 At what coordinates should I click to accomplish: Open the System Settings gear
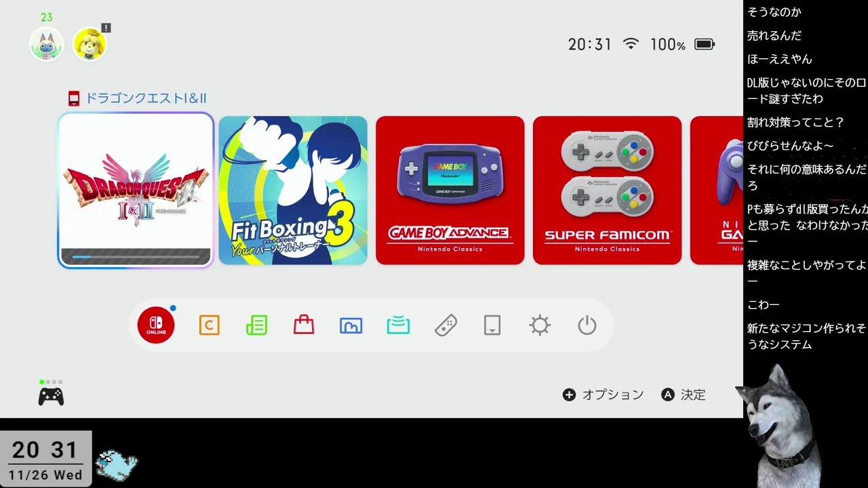tap(540, 325)
